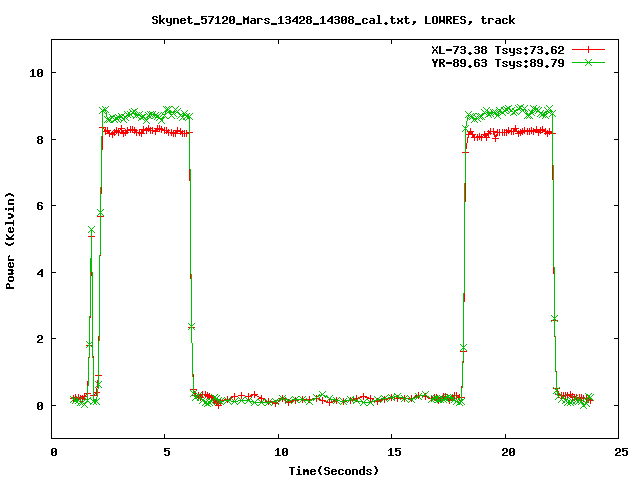Click the x-axis tick label '0'
This screenshot has height=480, width=640.
pos(53,452)
